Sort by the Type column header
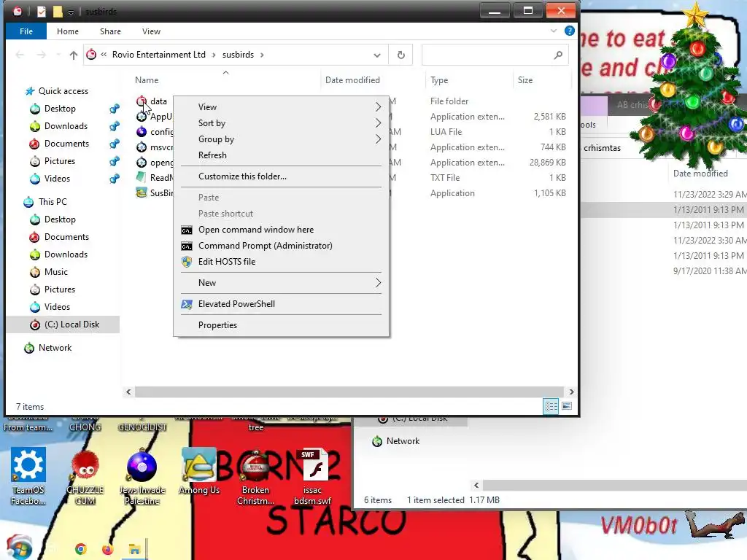 pyautogui.click(x=439, y=80)
